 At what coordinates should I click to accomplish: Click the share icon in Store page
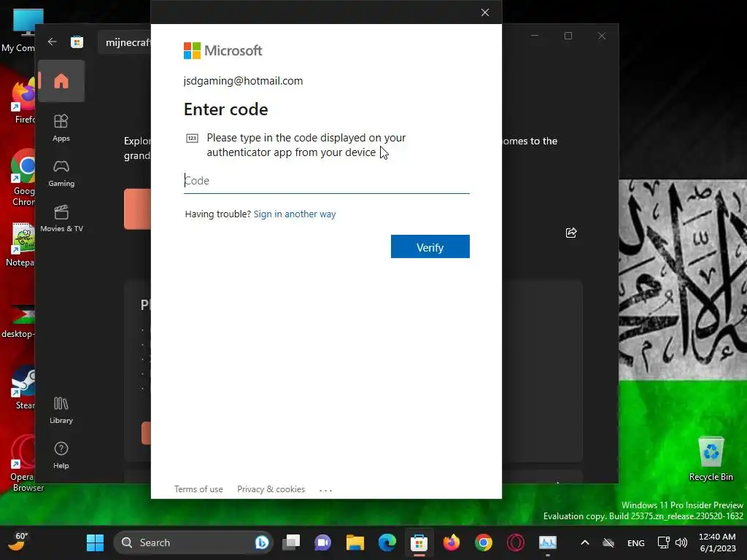pos(570,233)
